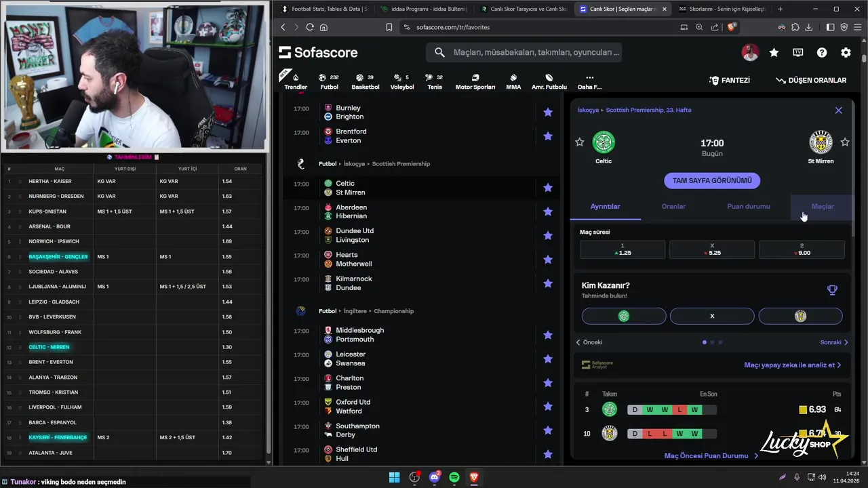Toggle favorite star for Dundee Utd - Livingston
868x488 pixels.
(x=548, y=235)
